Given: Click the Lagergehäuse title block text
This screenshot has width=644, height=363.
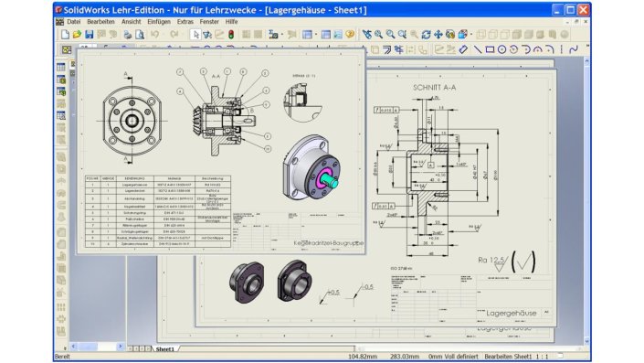Looking at the screenshot, I should click(512, 314).
